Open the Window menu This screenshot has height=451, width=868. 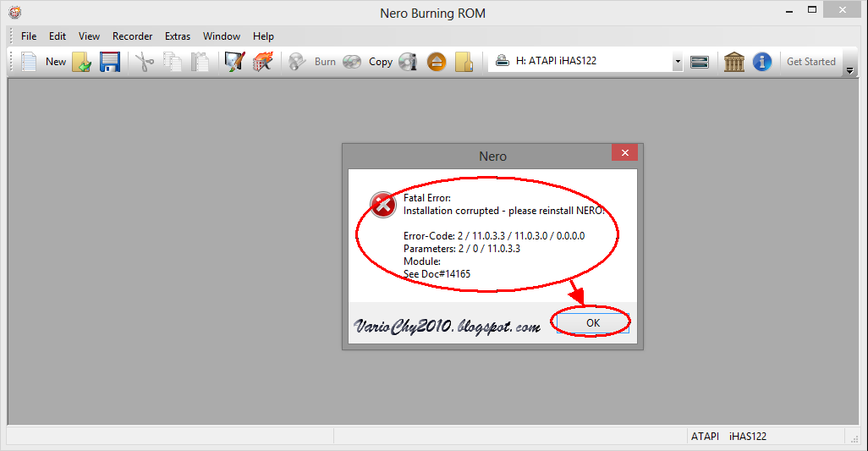click(x=222, y=36)
